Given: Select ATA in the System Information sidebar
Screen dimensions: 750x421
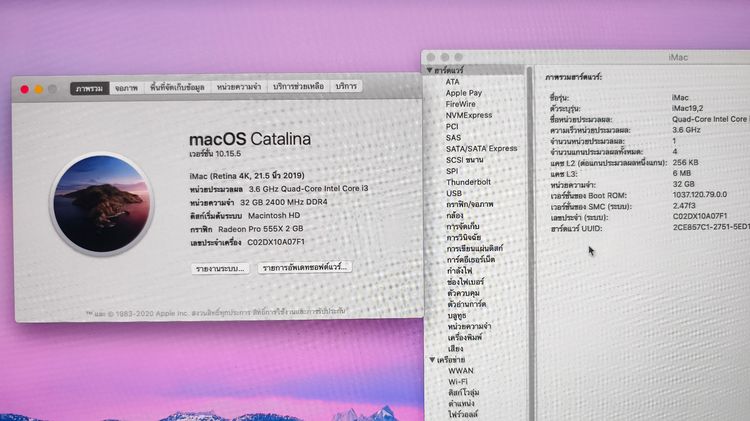Looking at the screenshot, I should pyautogui.click(x=452, y=82).
